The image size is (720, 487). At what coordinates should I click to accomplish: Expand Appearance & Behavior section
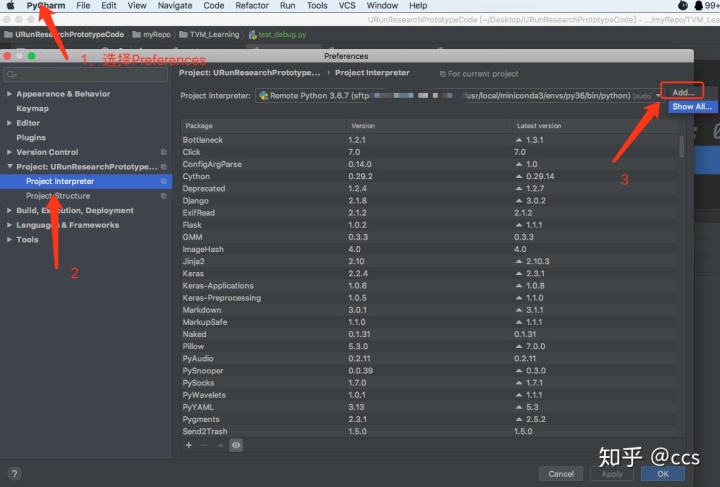click(9, 94)
